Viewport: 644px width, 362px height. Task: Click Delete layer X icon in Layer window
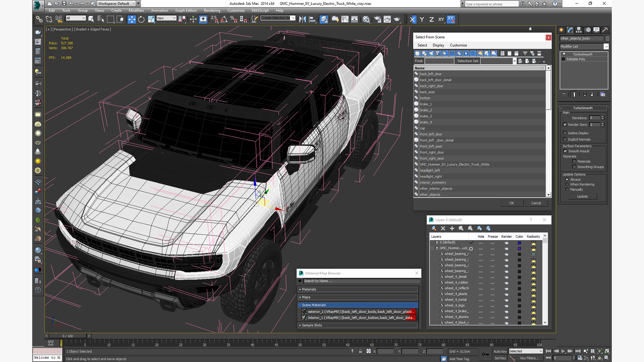443,228
